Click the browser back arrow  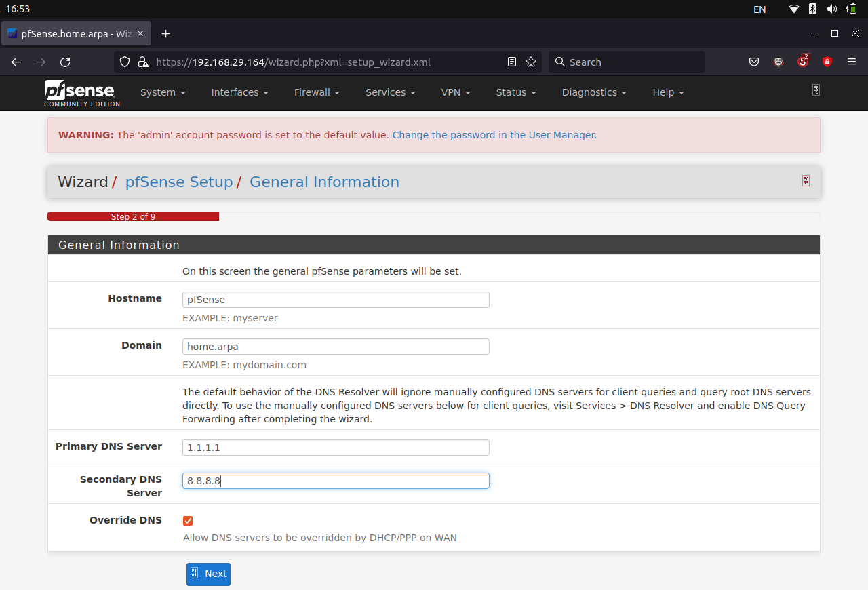point(16,62)
